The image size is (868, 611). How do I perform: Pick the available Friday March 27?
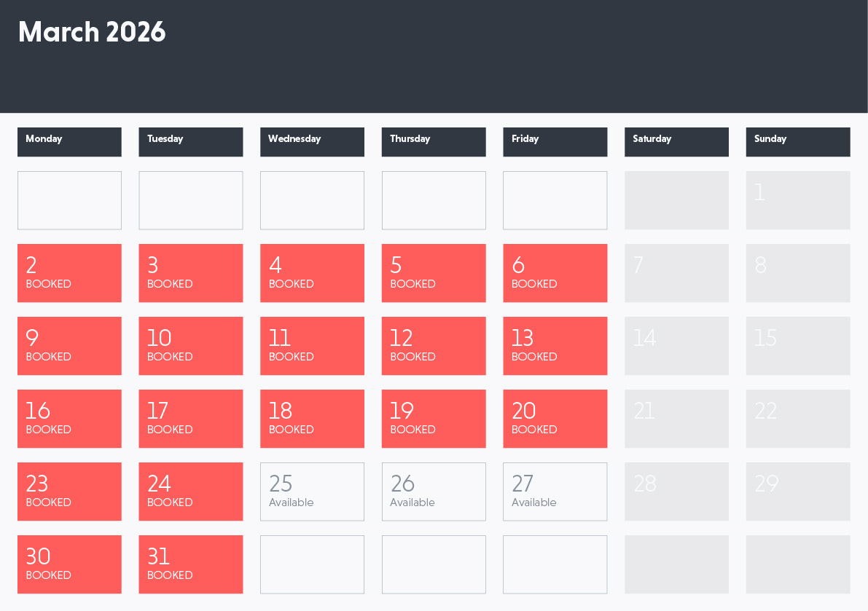tap(555, 492)
